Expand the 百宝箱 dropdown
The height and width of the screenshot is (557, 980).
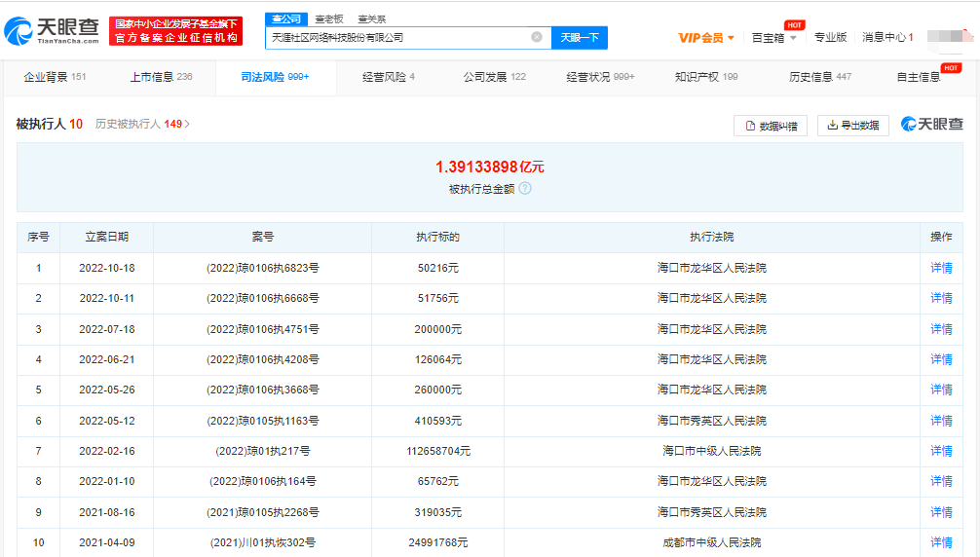point(773,38)
